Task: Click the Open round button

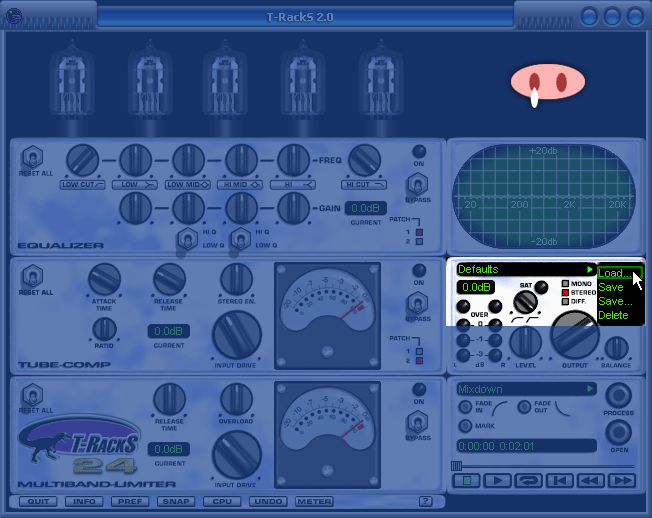Action: pyautogui.click(x=618, y=432)
